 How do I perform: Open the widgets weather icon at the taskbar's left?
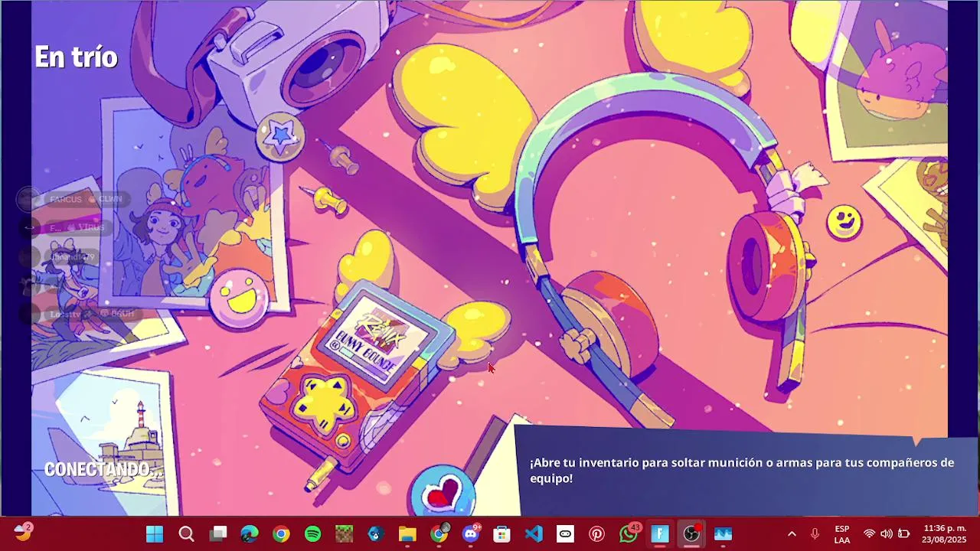click(x=23, y=533)
